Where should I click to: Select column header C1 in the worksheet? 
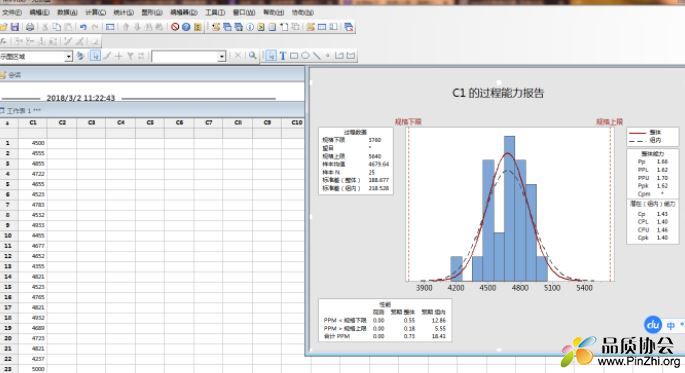pyautogui.click(x=33, y=123)
